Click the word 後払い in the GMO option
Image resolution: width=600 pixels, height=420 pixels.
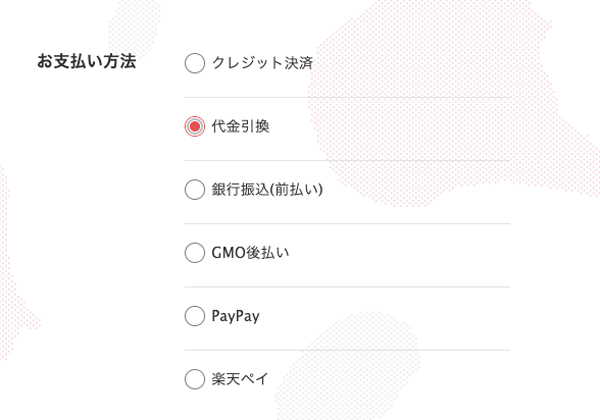click(268, 253)
